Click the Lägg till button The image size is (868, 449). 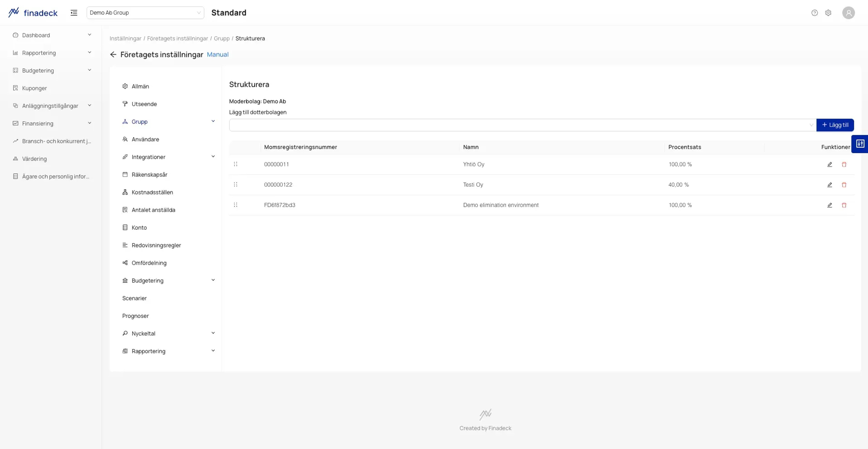click(x=835, y=125)
